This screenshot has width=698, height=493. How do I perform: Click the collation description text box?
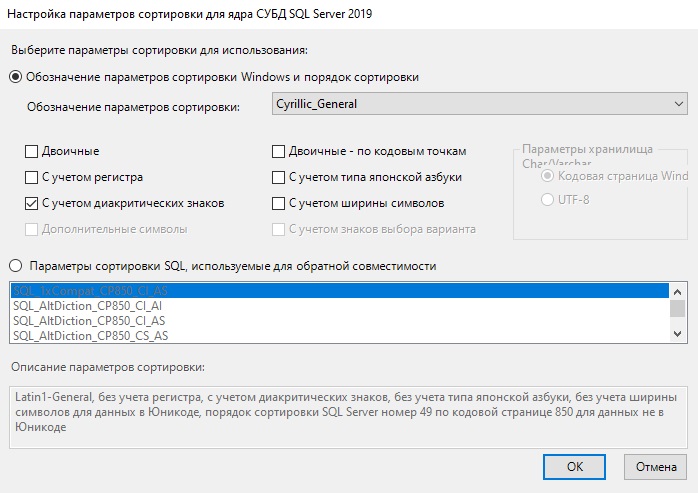point(348,417)
